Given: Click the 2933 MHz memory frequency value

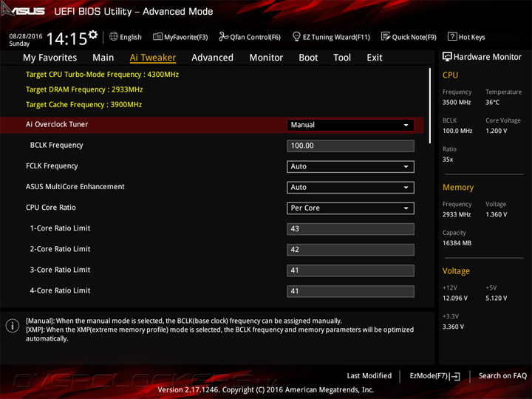Looking at the screenshot, I should (457, 214).
